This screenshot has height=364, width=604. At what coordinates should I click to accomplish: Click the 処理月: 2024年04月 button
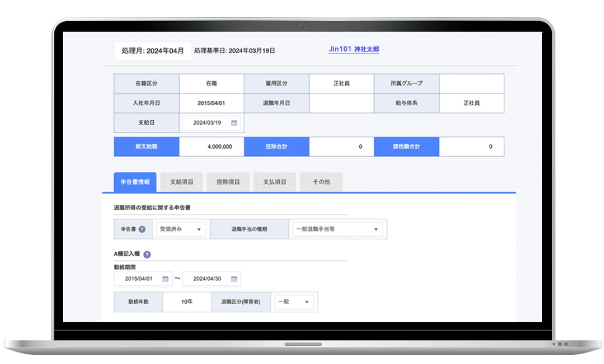(x=153, y=51)
